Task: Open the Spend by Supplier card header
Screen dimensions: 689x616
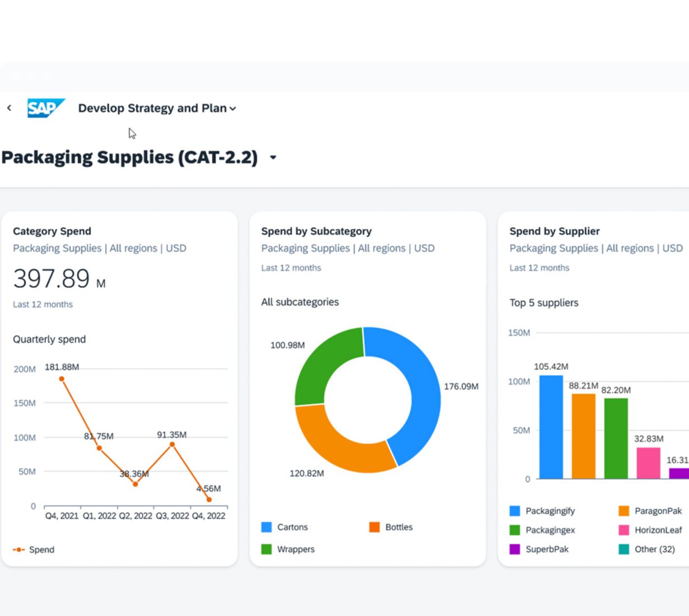Action: (x=555, y=231)
